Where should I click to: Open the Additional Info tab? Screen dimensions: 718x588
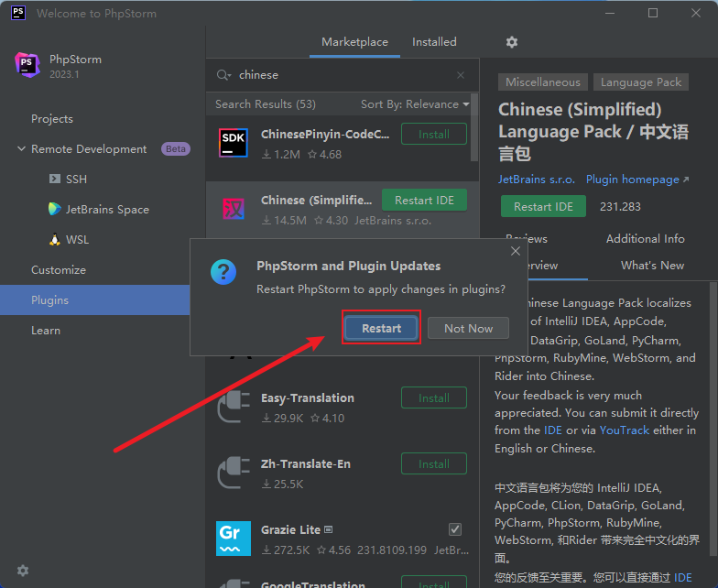point(645,238)
